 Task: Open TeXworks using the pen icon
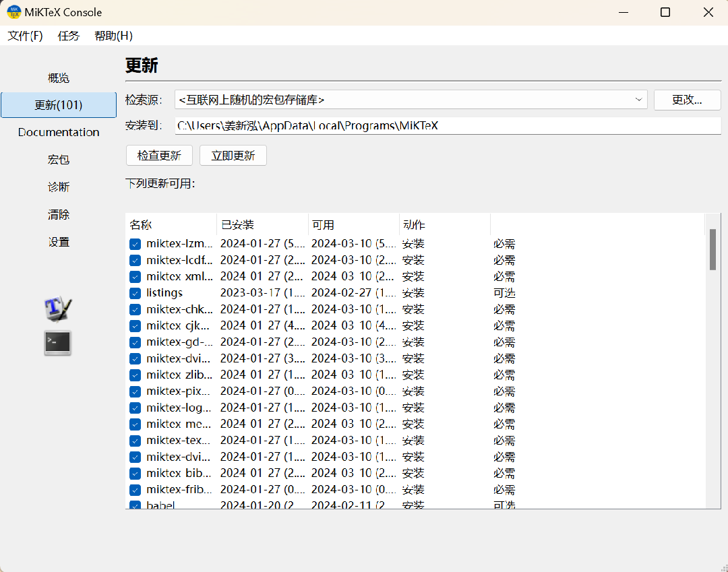click(x=57, y=308)
